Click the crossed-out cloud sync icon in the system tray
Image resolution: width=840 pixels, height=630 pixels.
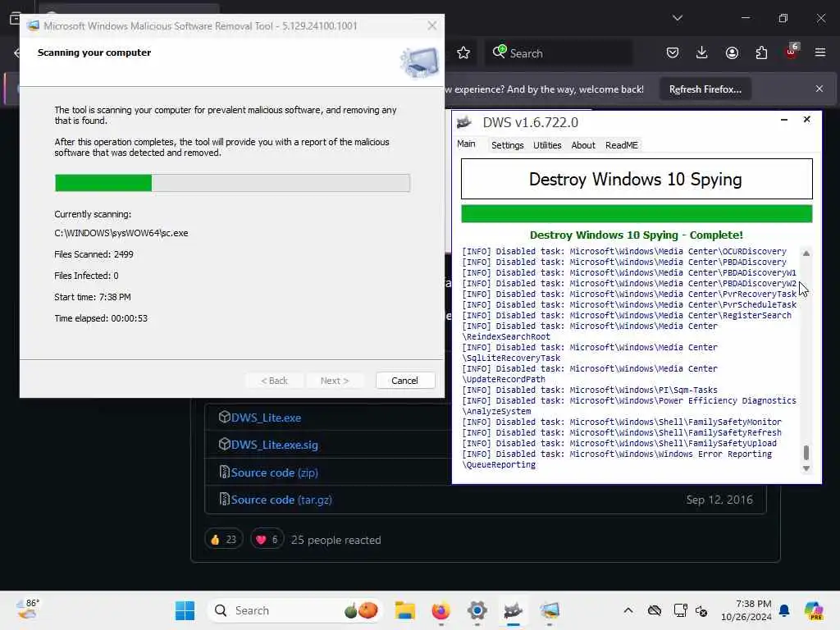(654, 610)
